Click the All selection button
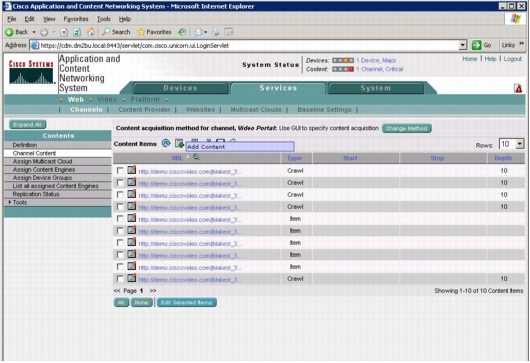 121,302
